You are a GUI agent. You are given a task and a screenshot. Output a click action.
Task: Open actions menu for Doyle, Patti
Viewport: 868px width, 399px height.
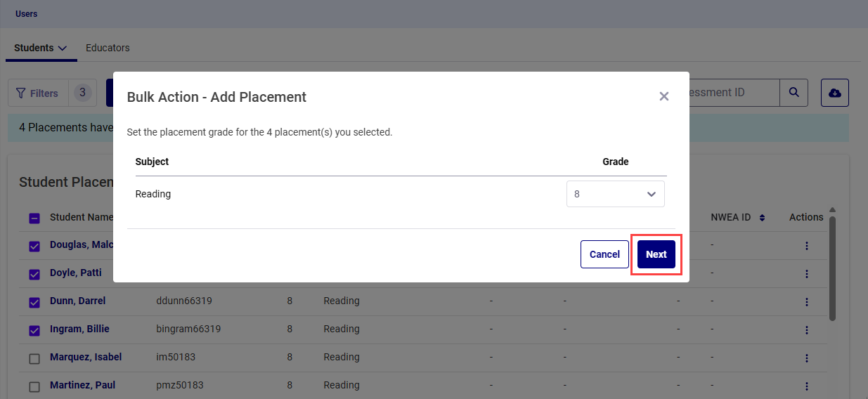pyautogui.click(x=807, y=274)
